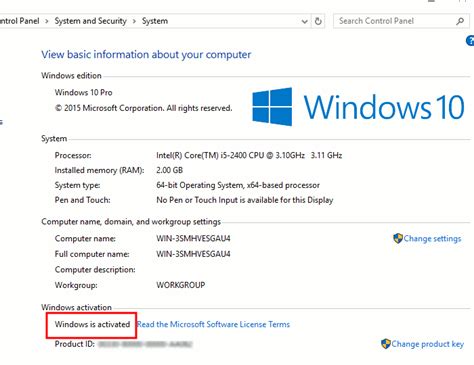474x365 pixels.
Task: Click the Pen and Touch label
Action: (82, 200)
